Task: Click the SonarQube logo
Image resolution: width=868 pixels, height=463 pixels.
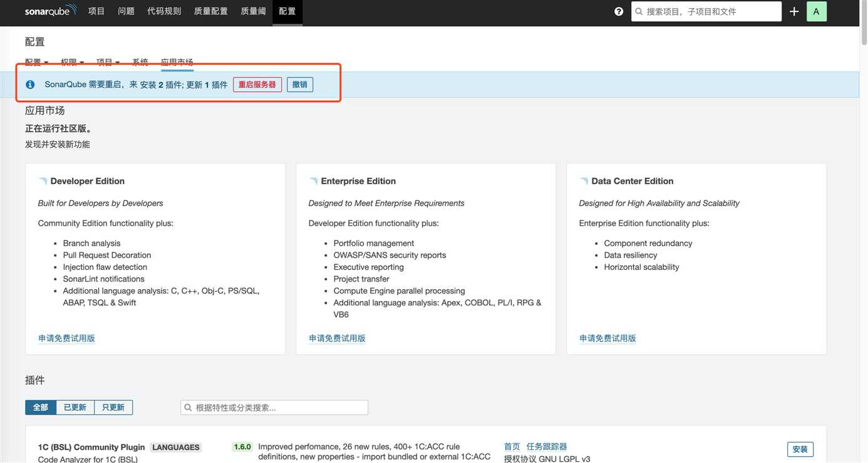Action: point(51,11)
